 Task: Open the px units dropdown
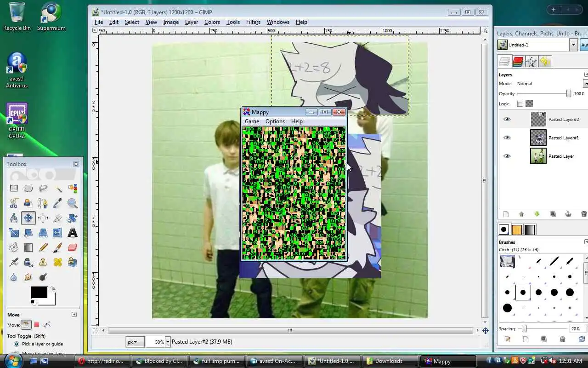coord(135,342)
